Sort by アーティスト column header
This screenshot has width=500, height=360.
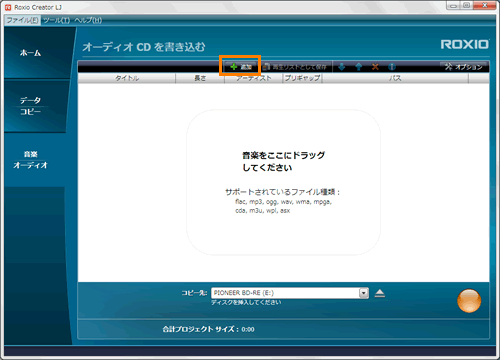point(254,78)
